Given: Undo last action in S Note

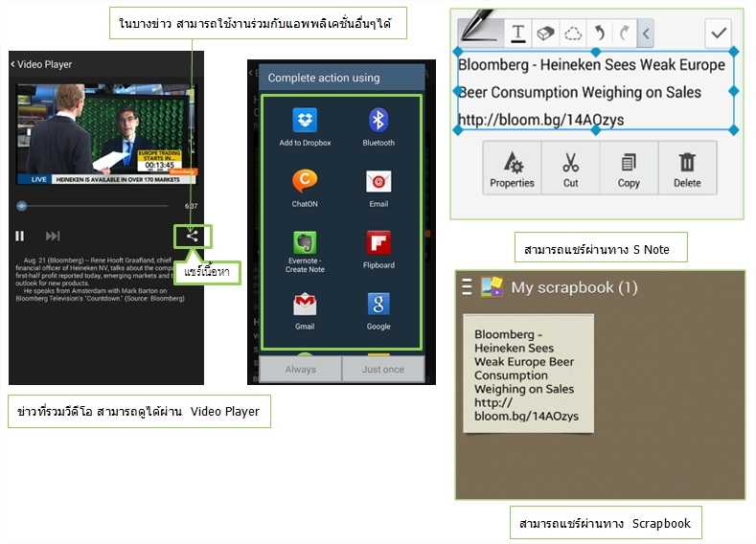Looking at the screenshot, I should [599, 33].
